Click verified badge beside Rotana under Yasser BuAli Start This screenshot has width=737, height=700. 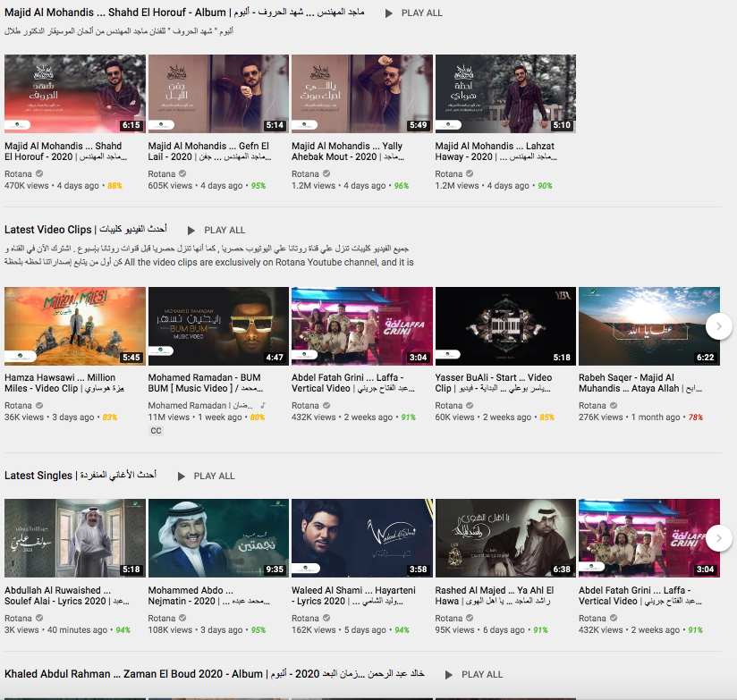tap(470, 406)
